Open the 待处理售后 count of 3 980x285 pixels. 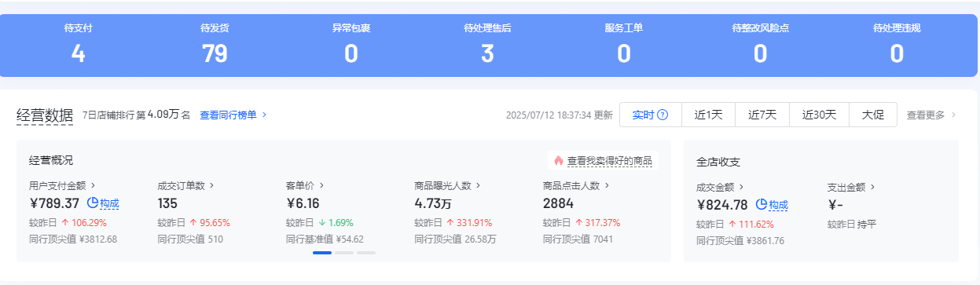point(487,53)
